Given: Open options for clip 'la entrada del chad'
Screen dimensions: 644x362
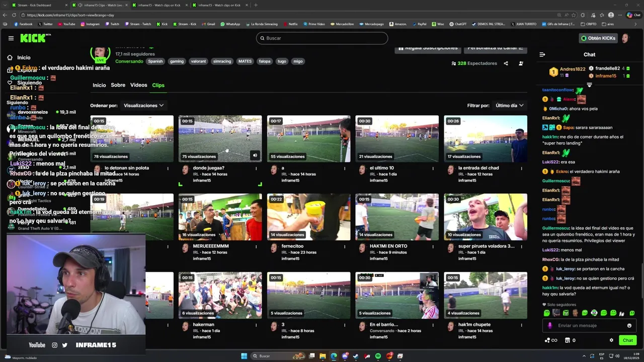Looking at the screenshot, I should pyautogui.click(x=521, y=168).
